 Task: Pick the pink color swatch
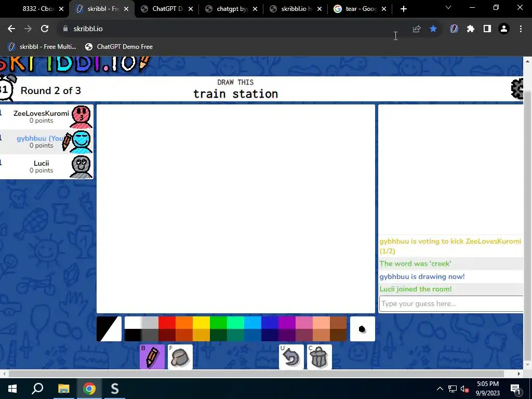tap(304, 323)
